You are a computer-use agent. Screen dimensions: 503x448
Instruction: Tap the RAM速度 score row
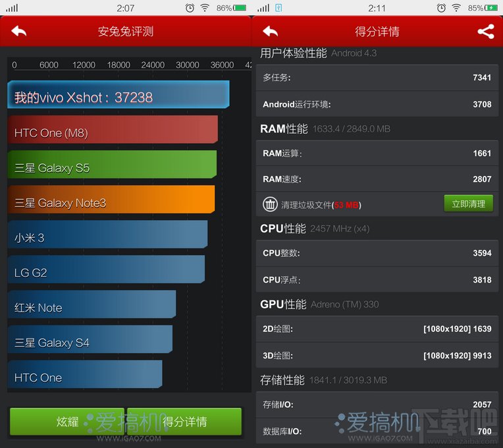(x=377, y=179)
